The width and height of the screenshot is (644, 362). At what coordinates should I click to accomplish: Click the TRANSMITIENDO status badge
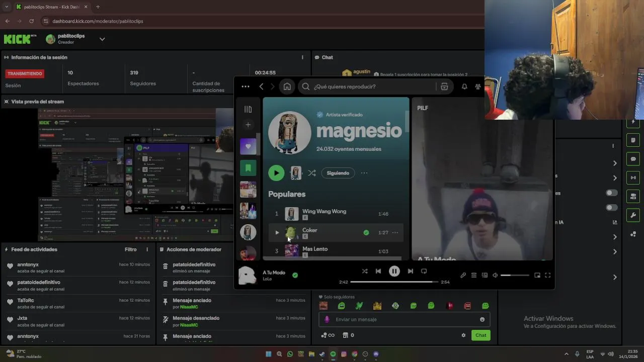(25, 73)
